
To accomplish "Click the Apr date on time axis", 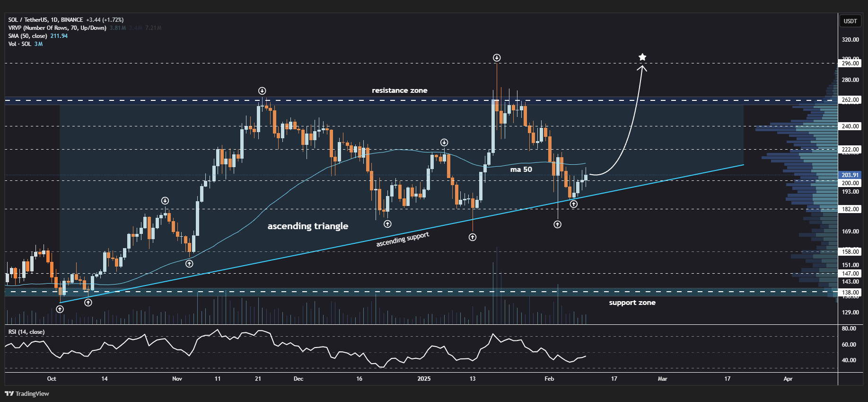I will tap(788, 379).
